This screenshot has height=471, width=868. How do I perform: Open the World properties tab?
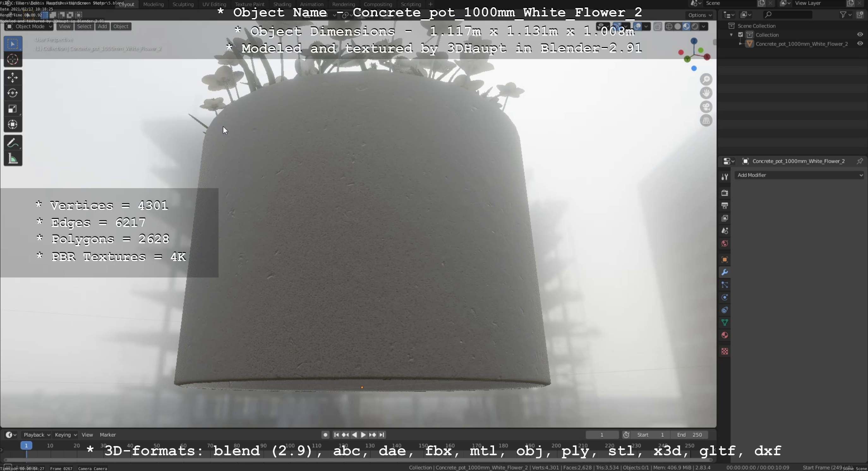725,243
